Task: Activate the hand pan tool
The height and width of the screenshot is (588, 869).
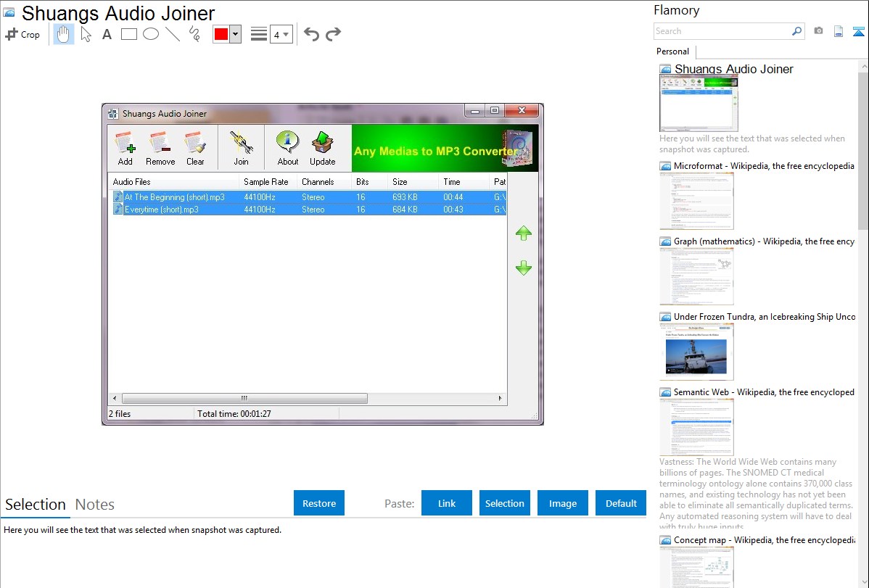Action: pyautogui.click(x=64, y=34)
